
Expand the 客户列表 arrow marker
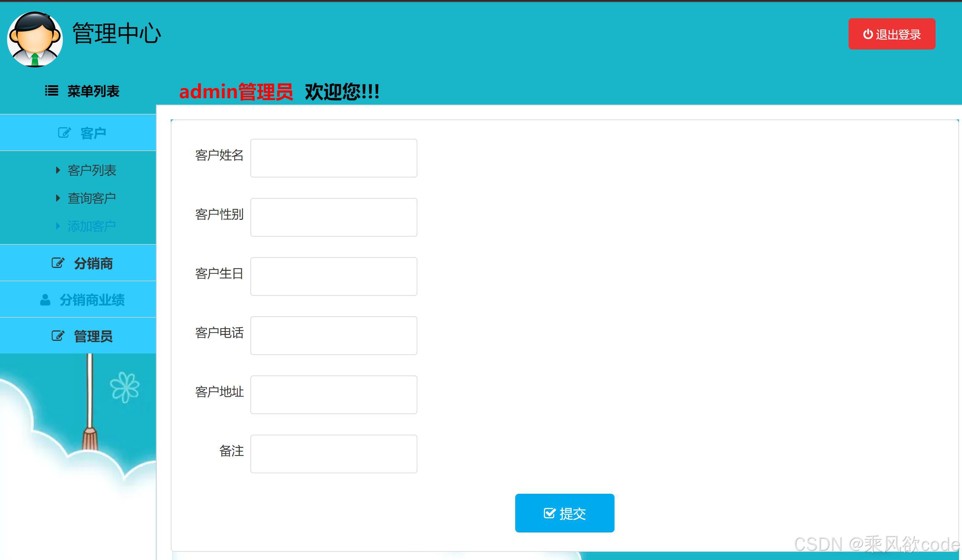pyautogui.click(x=58, y=170)
